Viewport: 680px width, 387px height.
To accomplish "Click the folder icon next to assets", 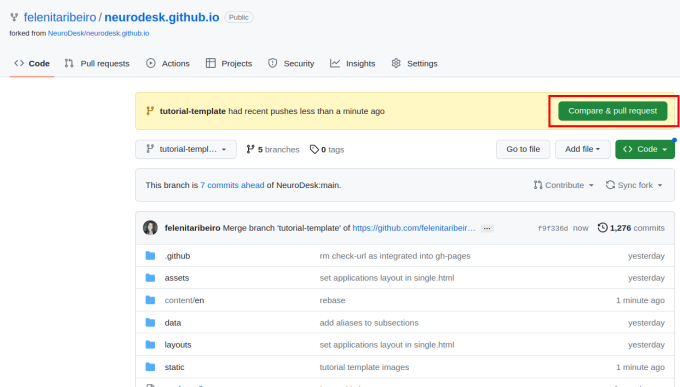I will click(150, 278).
